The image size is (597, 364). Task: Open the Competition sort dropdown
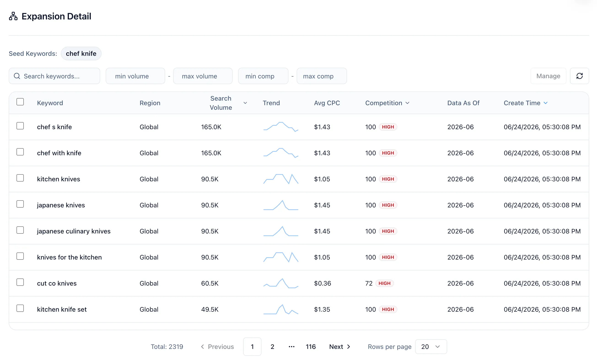click(x=407, y=103)
